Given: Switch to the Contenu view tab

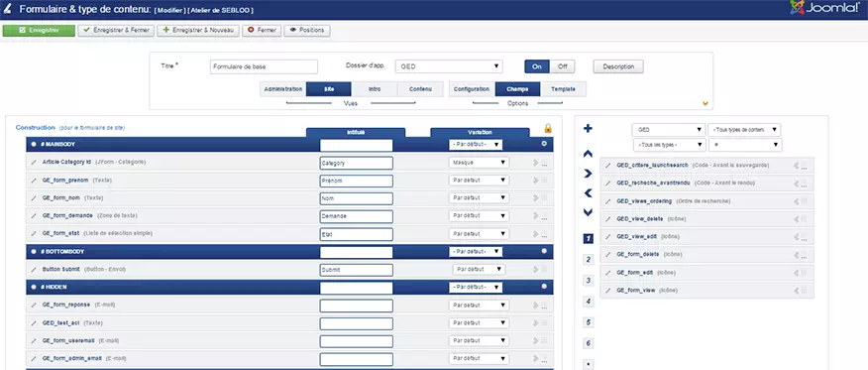Looking at the screenshot, I should click(x=421, y=89).
